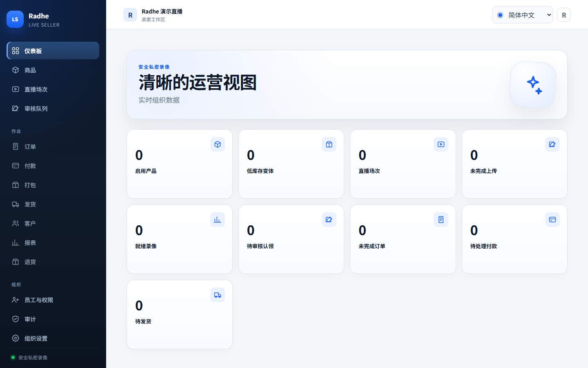The height and width of the screenshot is (368, 588).
Task: Click the 低库存变体 card label
Action: click(261, 171)
